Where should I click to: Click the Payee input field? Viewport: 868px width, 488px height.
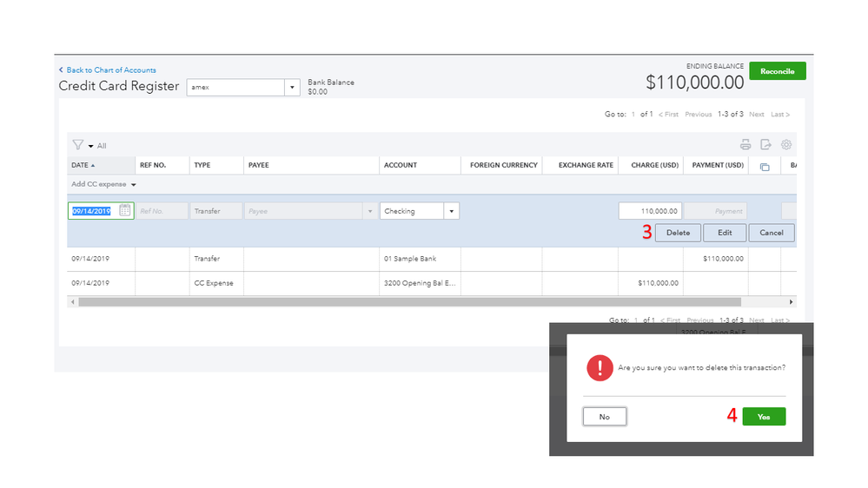coord(304,211)
